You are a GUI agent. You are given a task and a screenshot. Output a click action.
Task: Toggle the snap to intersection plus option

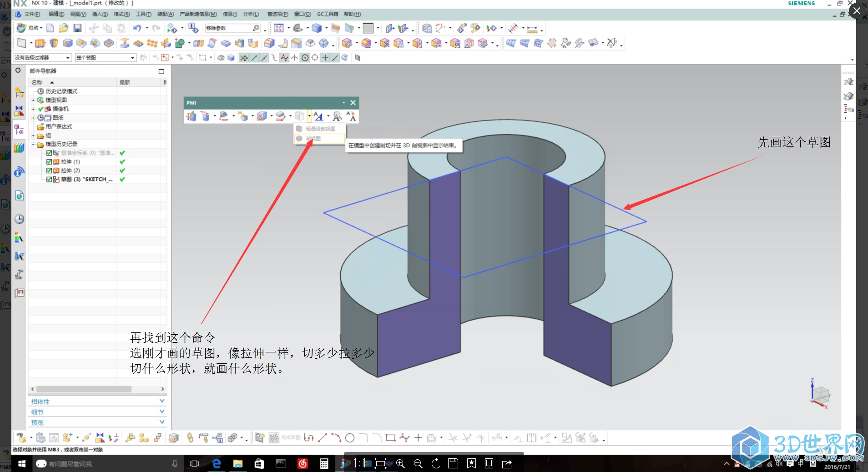pos(325,58)
